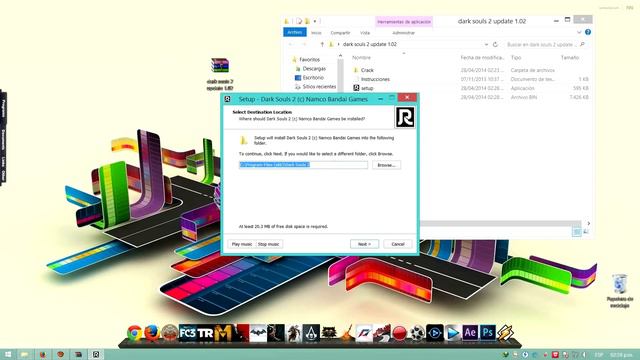The height and width of the screenshot is (360, 640).
Task: Click the taskbar clock
Action: 621,355
